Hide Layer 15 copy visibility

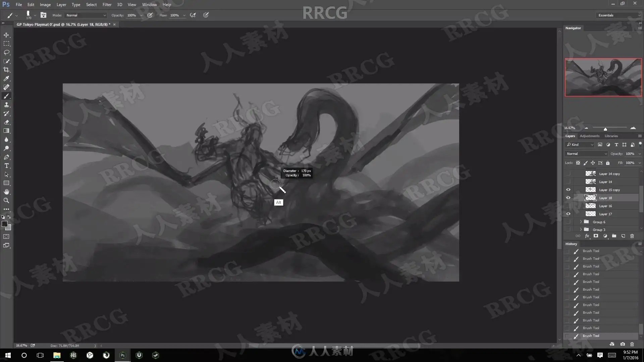point(568,190)
